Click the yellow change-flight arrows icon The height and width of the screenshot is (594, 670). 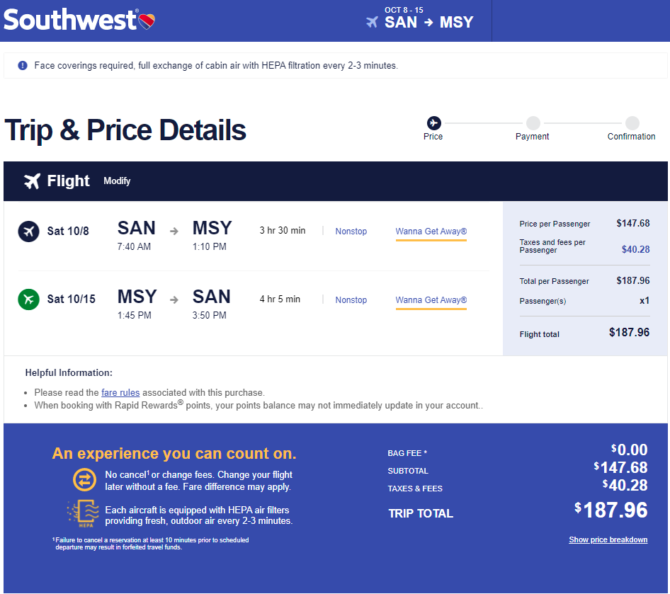pyautogui.click(x=85, y=480)
